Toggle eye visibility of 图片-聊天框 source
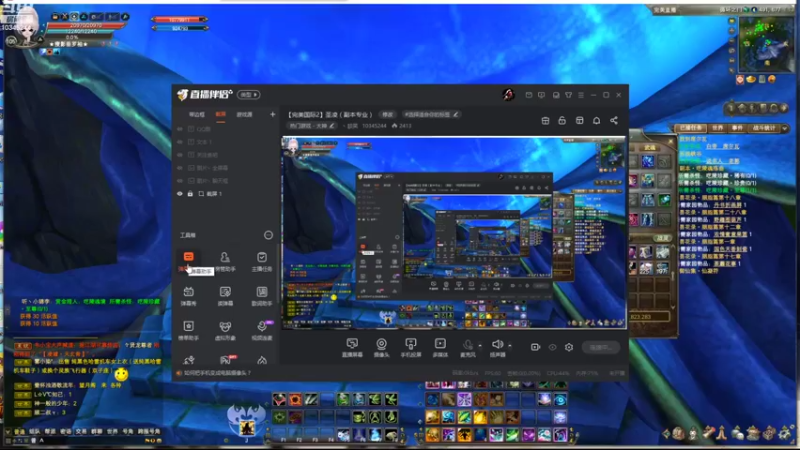Viewport: 800px width, 450px height. point(180,181)
